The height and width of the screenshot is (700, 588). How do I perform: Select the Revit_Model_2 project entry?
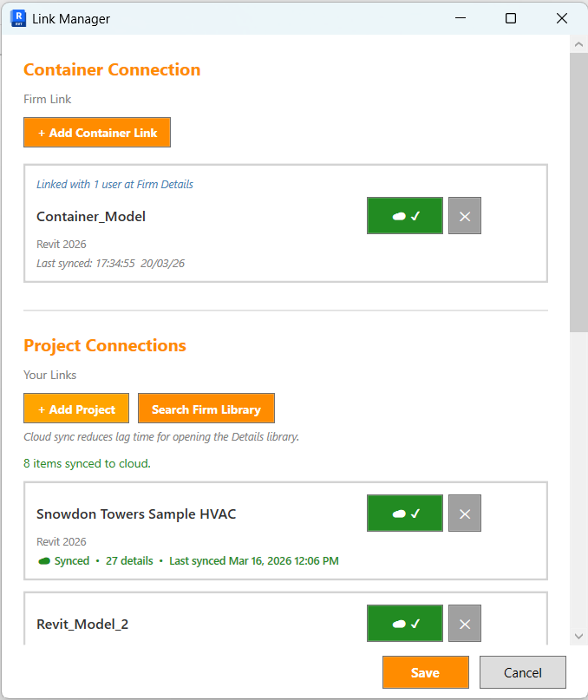tap(82, 624)
